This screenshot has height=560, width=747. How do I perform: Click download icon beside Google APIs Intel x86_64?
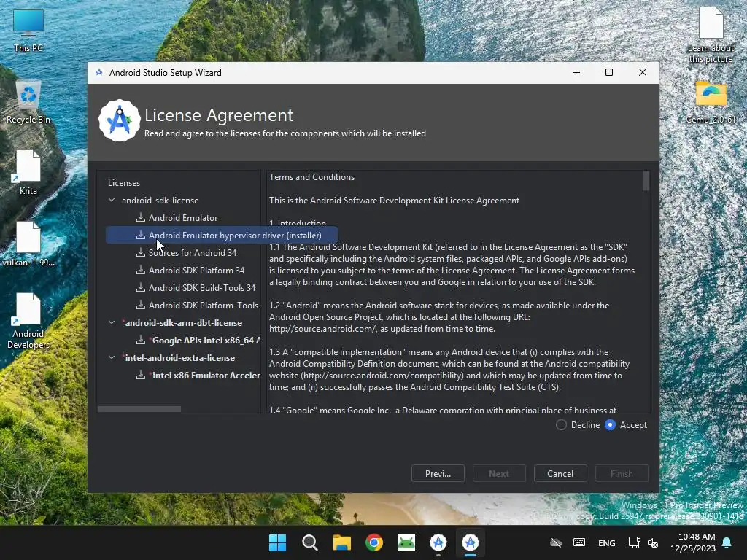pos(141,340)
